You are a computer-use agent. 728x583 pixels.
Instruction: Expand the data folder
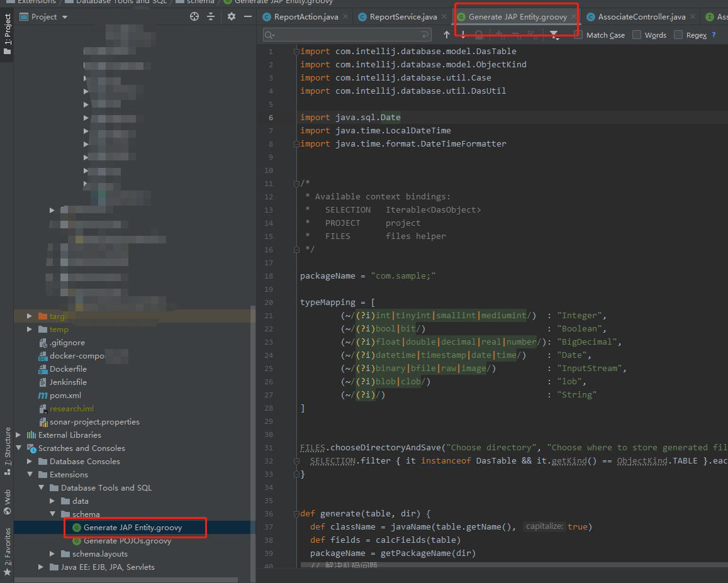tap(52, 501)
